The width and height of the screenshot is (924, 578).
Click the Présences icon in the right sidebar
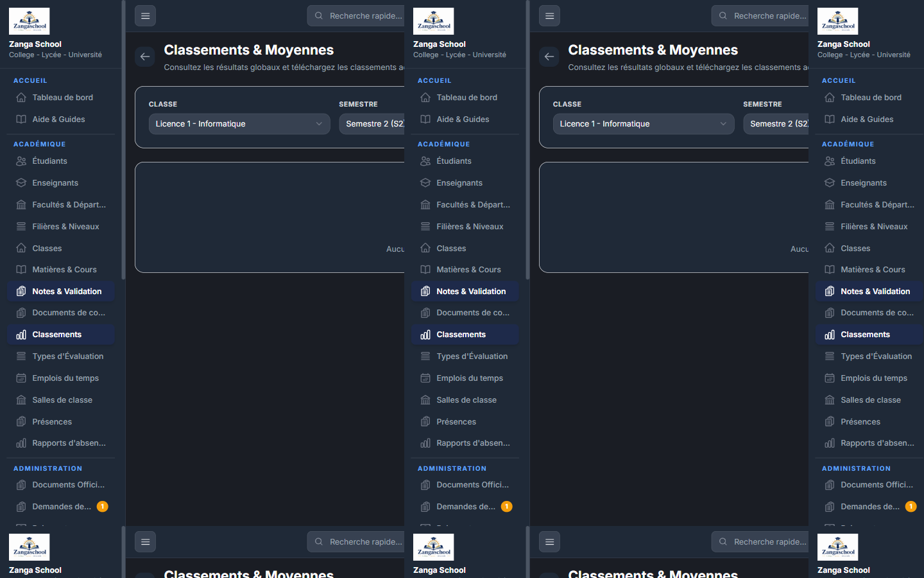(x=830, y=422)
